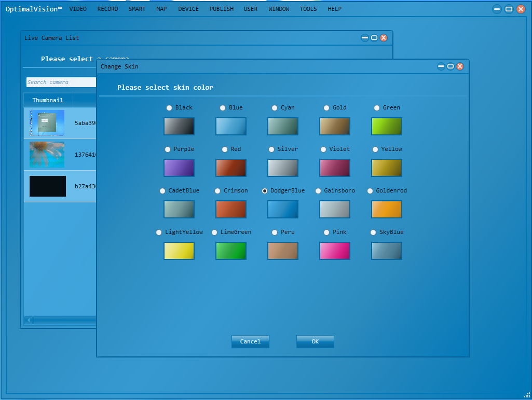The width and height of the screenshot is (532, 400).
Task: Open the DEVICE menu
Action: click(x=188, y=9)
